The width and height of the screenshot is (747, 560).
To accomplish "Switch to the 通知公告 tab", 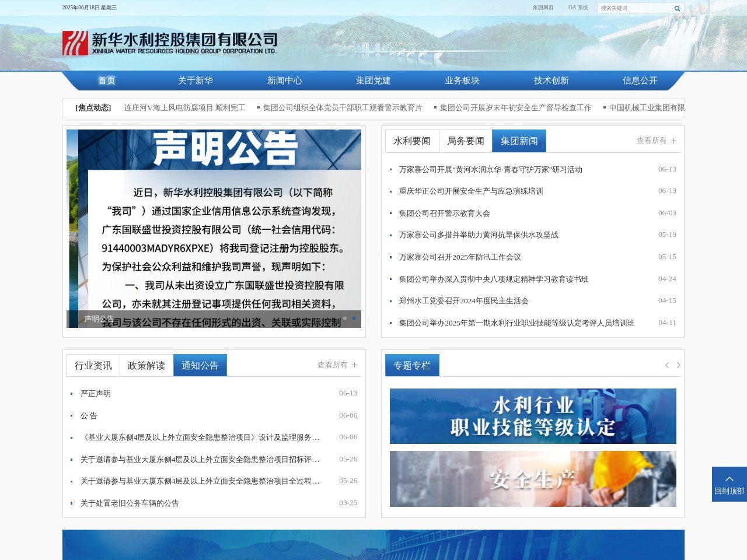I will [200, 366].
